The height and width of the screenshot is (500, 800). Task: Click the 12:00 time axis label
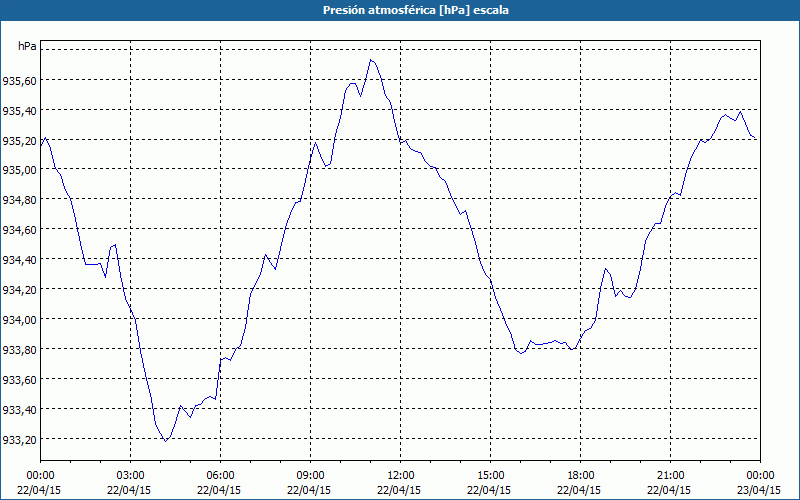coord(401,476)
